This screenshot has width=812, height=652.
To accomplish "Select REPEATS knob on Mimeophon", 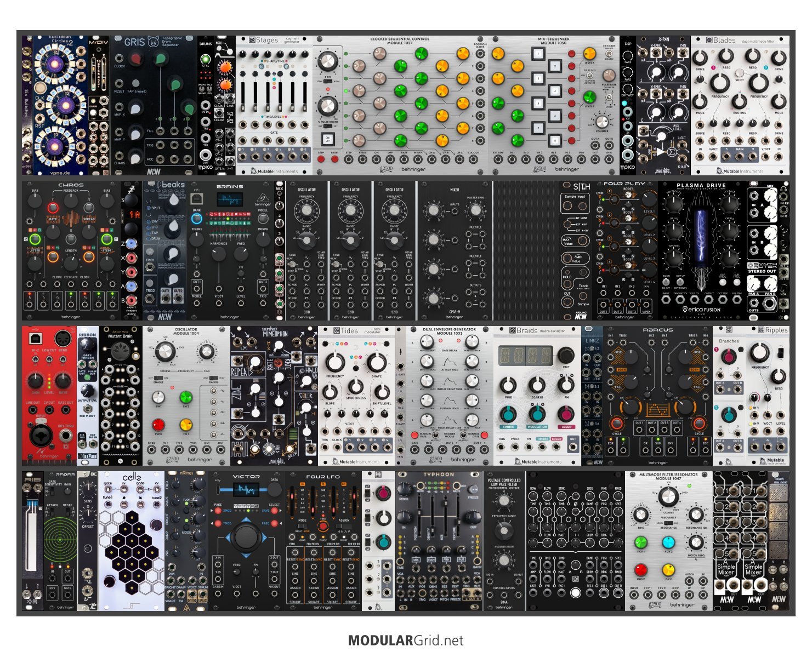I will tap(255, 363).
